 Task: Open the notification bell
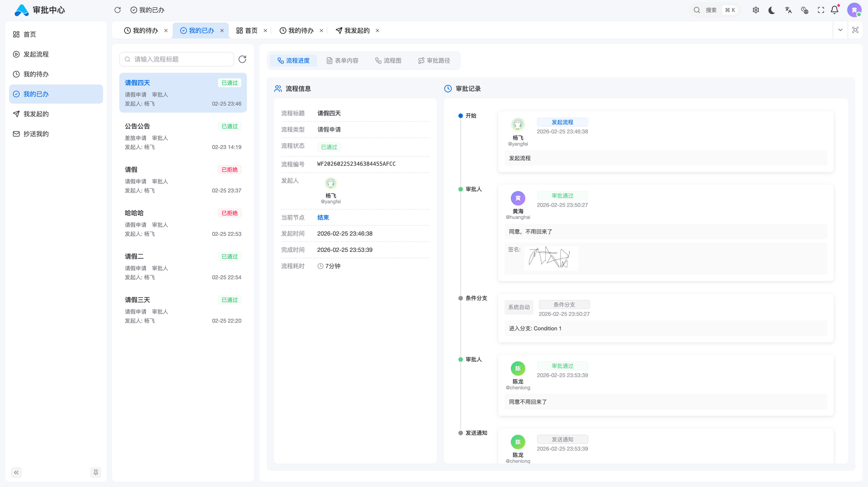[835, 10]
